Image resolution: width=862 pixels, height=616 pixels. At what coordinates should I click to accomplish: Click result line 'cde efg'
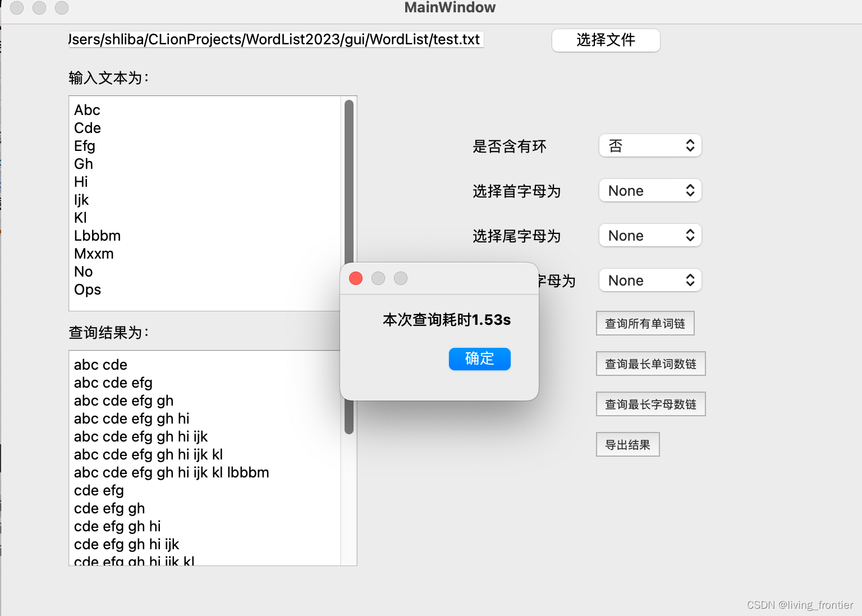[x=99, y=490]
